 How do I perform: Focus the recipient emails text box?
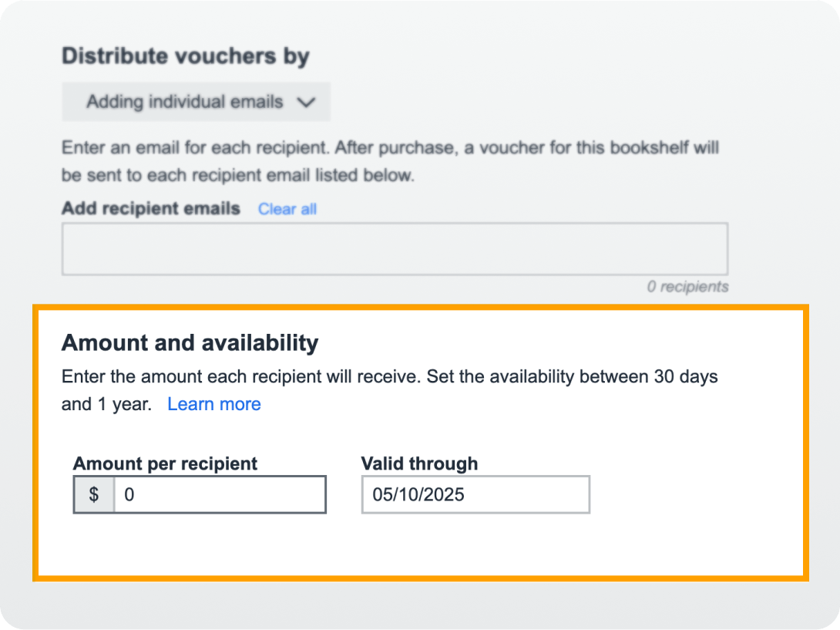395,249
